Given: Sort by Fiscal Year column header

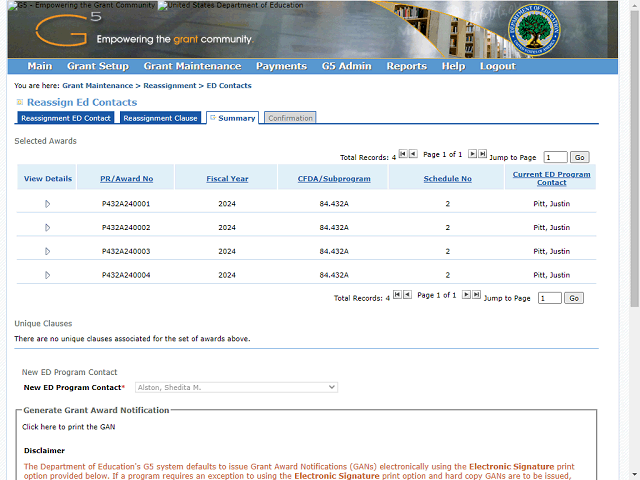Looking at the screenshot, I should [227, 179].
